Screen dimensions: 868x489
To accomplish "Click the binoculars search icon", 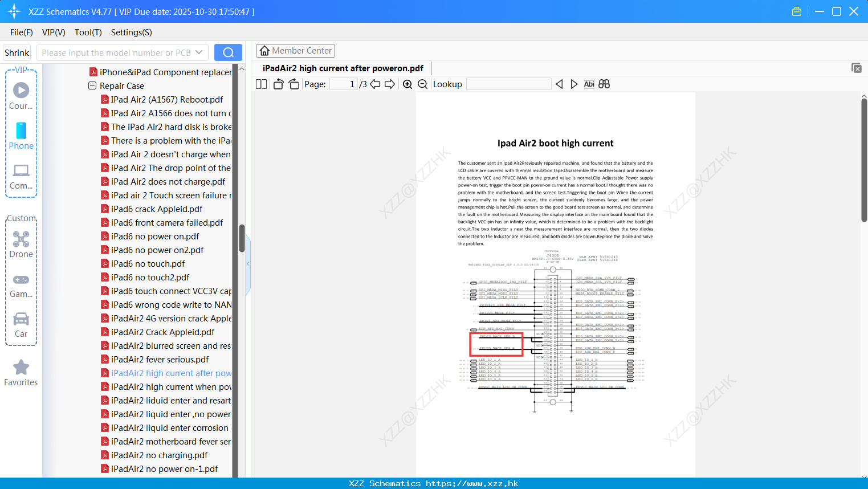I will tap(604, 84).
